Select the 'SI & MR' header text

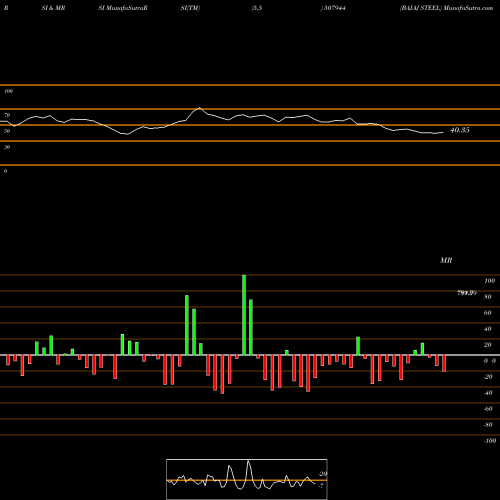click(x=53, y=8)
